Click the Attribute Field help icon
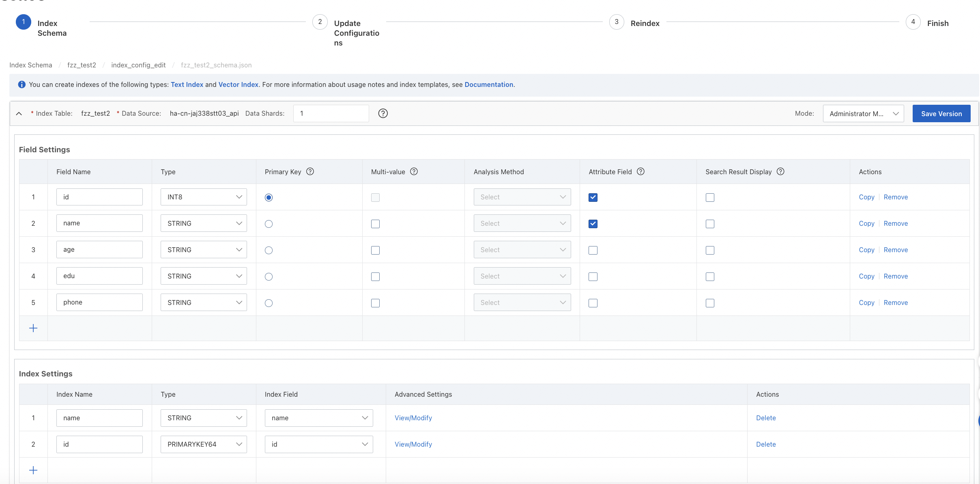Screen dimensions: 980x484 click(x=640, y=171)
